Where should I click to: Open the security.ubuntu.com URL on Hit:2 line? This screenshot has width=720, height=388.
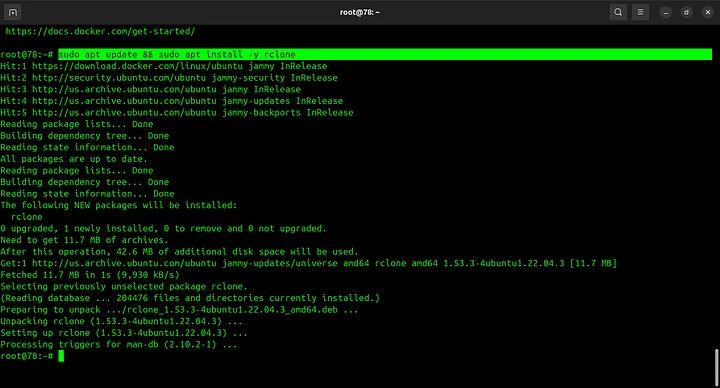(119, 78)
